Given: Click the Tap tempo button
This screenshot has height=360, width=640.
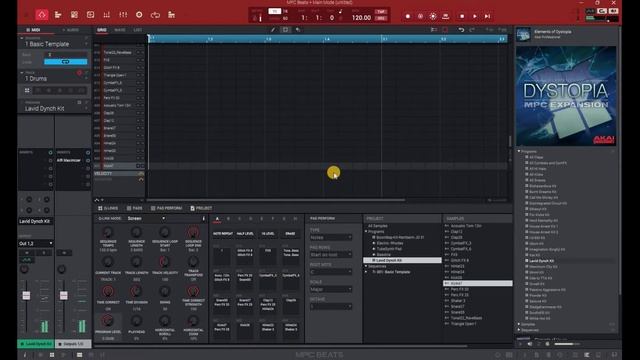Looking at the screenshot, I should tap(381, 12).
